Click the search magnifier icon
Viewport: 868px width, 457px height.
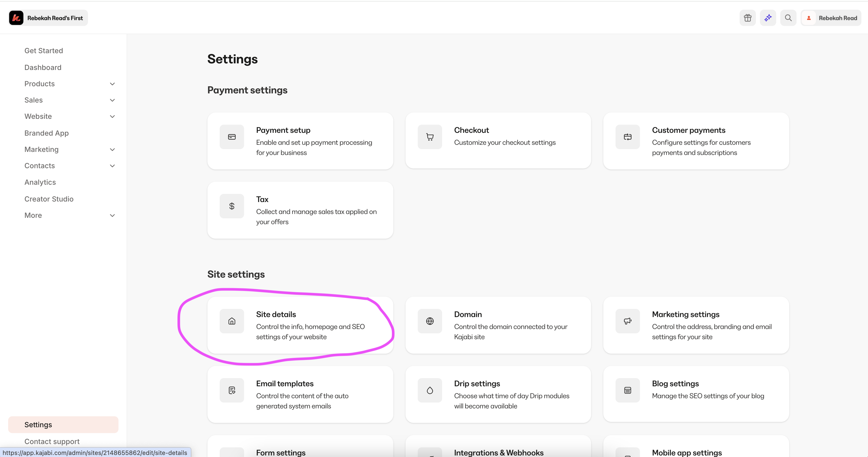click(x=788, y=18)
